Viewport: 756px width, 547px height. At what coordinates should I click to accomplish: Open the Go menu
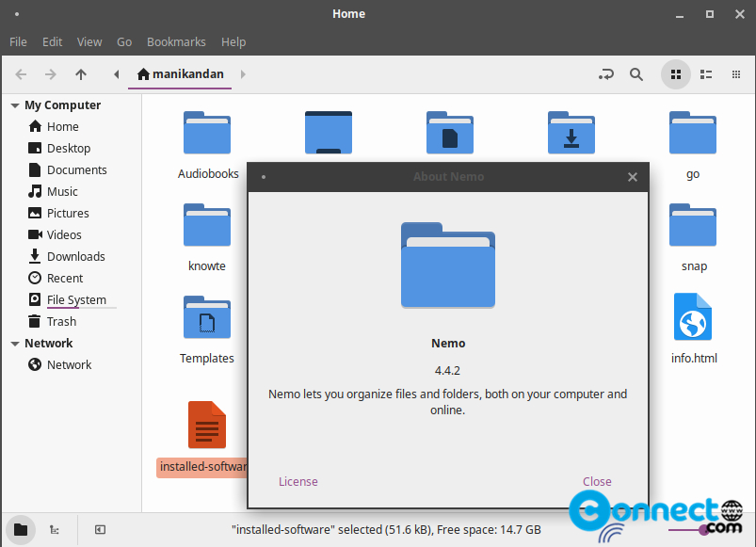[x=124, y=42]
